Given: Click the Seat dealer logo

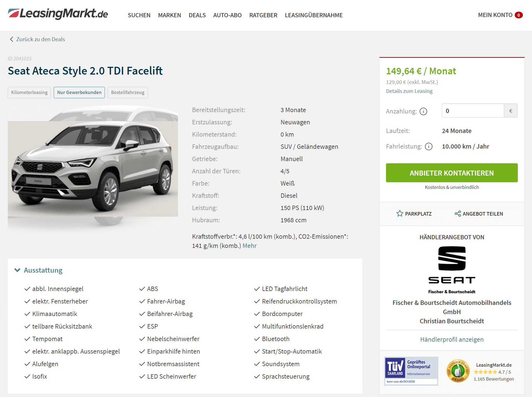Looking at the screenshot, I should click(452, 270).
